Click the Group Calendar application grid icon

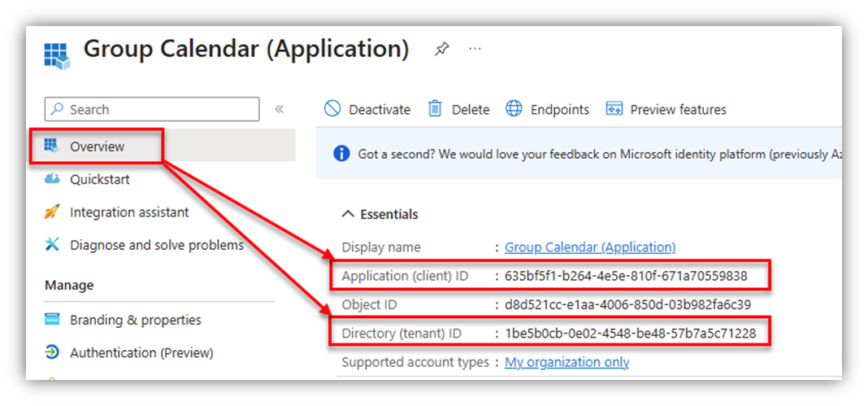point(57,56)
